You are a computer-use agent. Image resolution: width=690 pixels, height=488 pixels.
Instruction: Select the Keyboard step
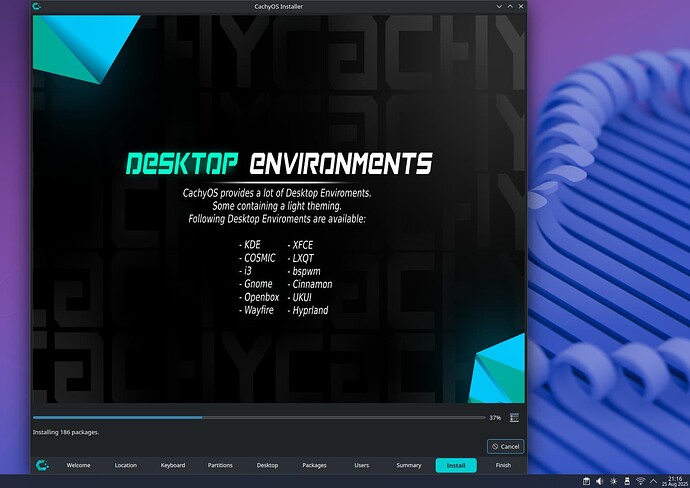coord(173,465)
